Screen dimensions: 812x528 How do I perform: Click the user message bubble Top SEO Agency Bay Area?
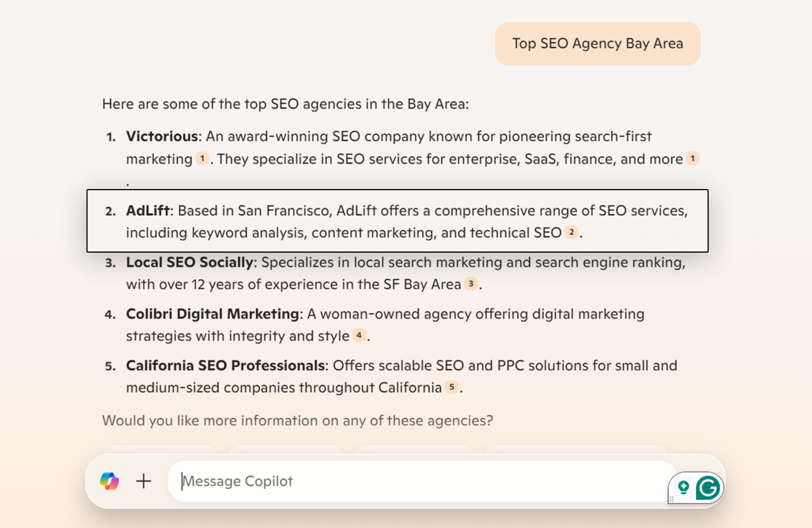click(x=597, y=43)
